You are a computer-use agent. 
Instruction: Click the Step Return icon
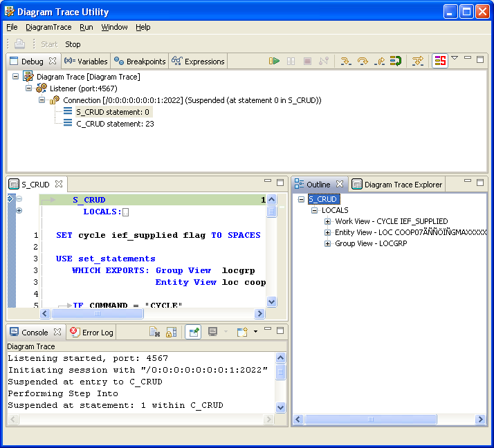click(378, 62)
